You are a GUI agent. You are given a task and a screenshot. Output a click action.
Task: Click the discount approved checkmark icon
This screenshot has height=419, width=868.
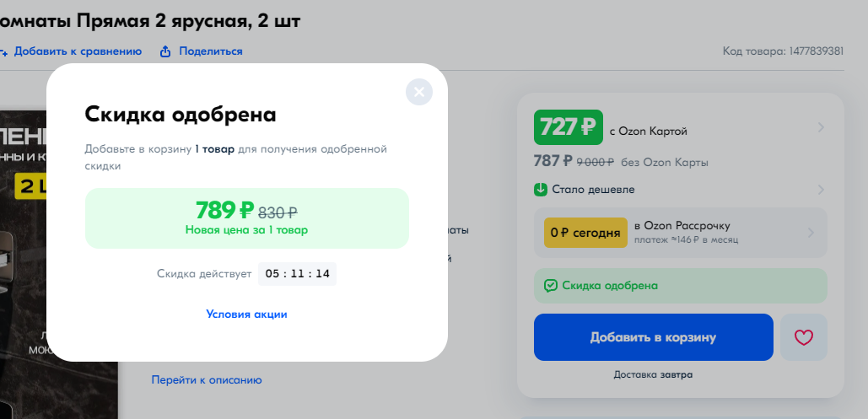pos(551,286)
